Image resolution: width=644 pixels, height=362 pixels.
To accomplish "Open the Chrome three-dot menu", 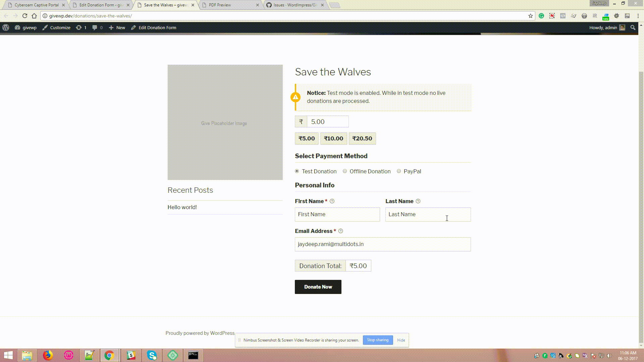I will 638,16.
